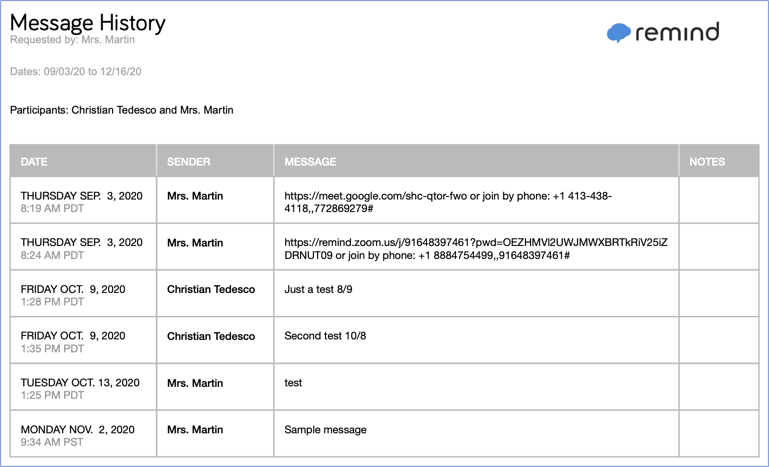Image resolution: width=769 pixels, height=467 pixels.
Task: Click the MESSAGE column header
Action: point(310,161)
